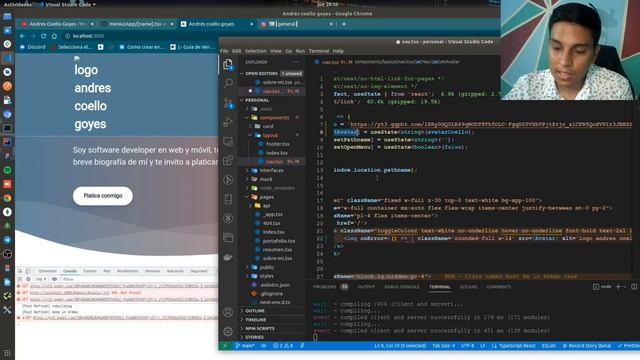Viewport: 640px width, 360px height.
Task: Click the TypeScript React language mode in status bar
Action: point(517,346)
